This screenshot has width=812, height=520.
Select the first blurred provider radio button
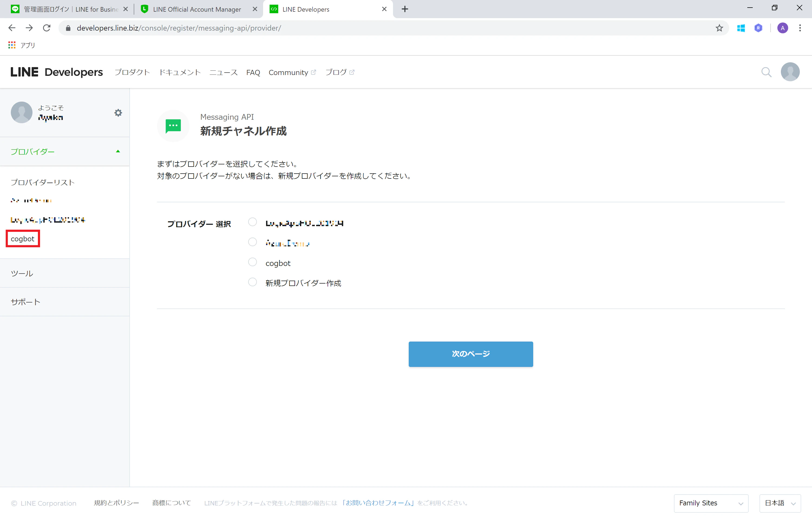coord(252,222)
